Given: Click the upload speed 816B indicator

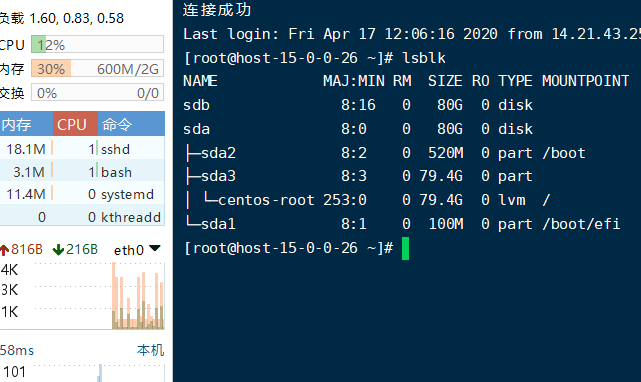Looking at the screenshot, I should (x=21, y=249).
